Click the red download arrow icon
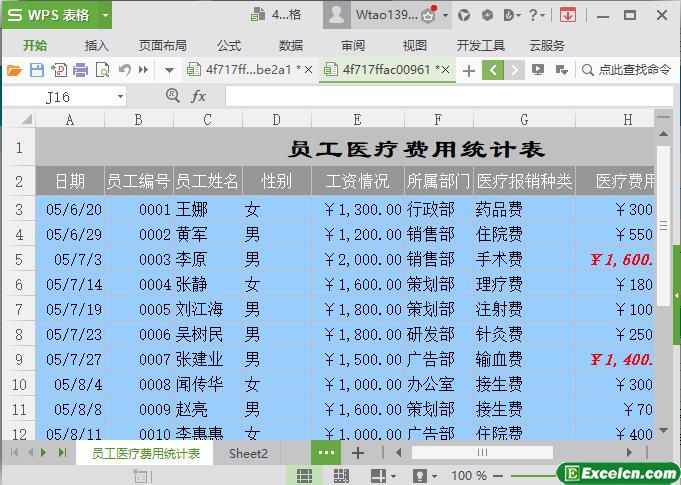This screenshot has width=681, height=485. [x=568, y=16]
